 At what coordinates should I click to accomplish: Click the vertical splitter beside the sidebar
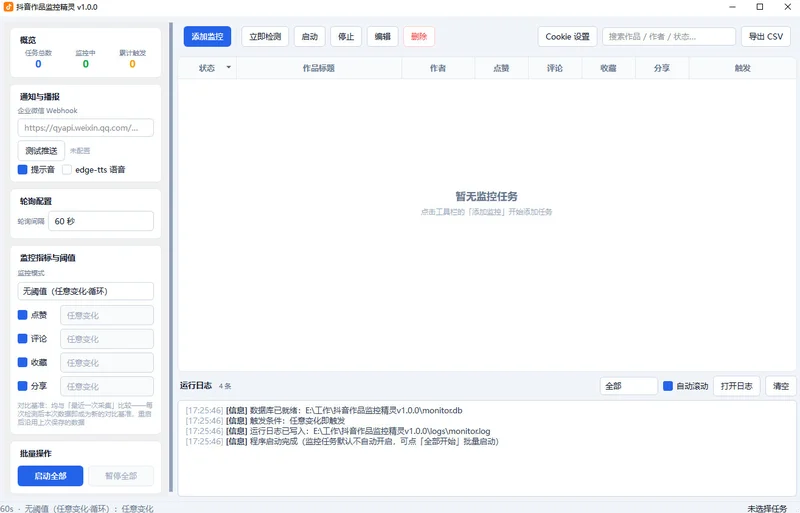pos(171,258)
